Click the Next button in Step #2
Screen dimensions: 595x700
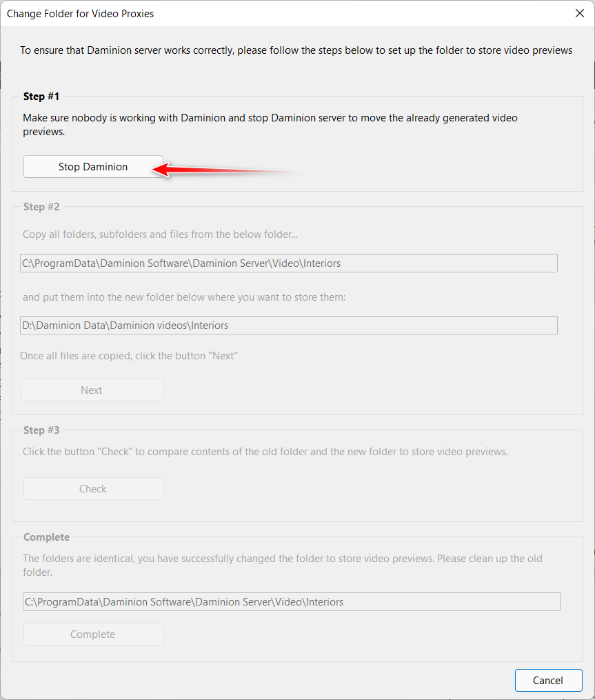(x=92, y=390)
